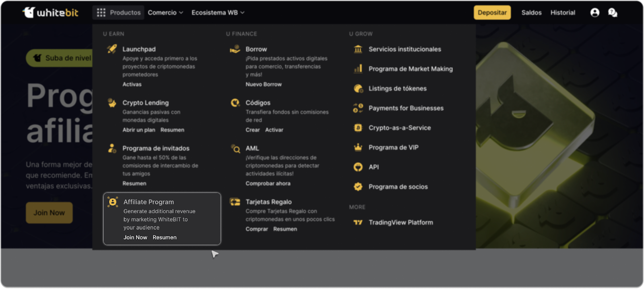Click the Borrow hand icon
The height and width of the screenshot is (289, 644).
(235, 49)
